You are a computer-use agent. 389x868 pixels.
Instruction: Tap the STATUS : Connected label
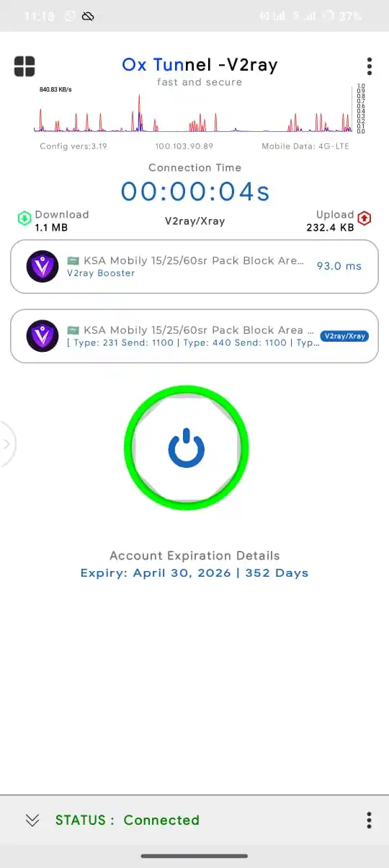pyautogui.click(x=128, y=820)
